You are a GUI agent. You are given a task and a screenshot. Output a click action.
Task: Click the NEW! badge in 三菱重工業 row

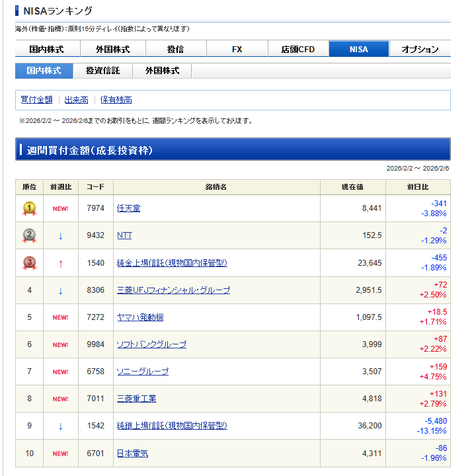(x=60, y=399)
